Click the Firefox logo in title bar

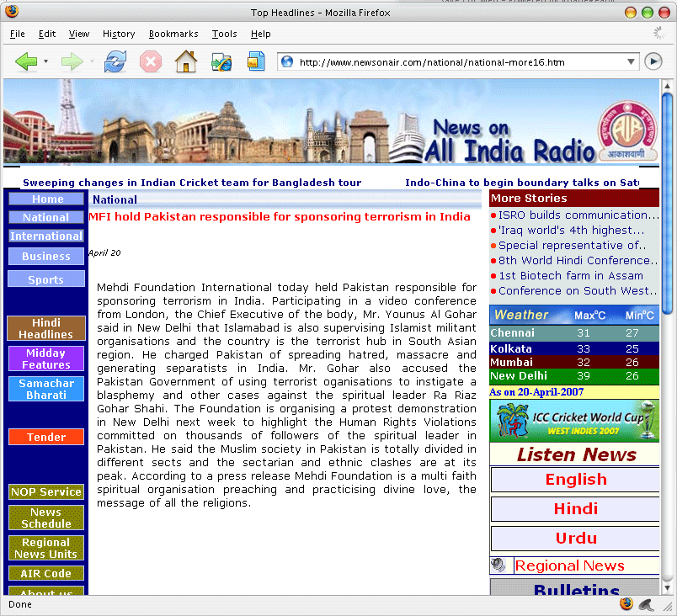pos(12,11)
